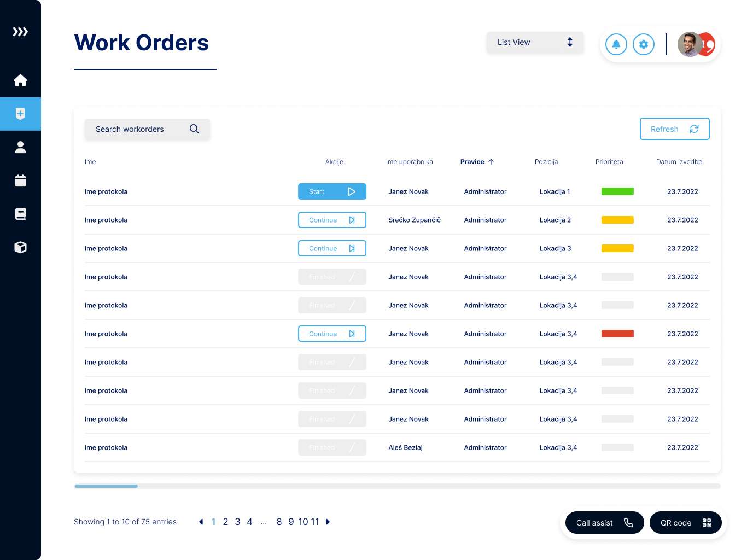Screen dimensions: 747x560
Task: Open notifications bell icon
Action: click(x=616, y=44)
